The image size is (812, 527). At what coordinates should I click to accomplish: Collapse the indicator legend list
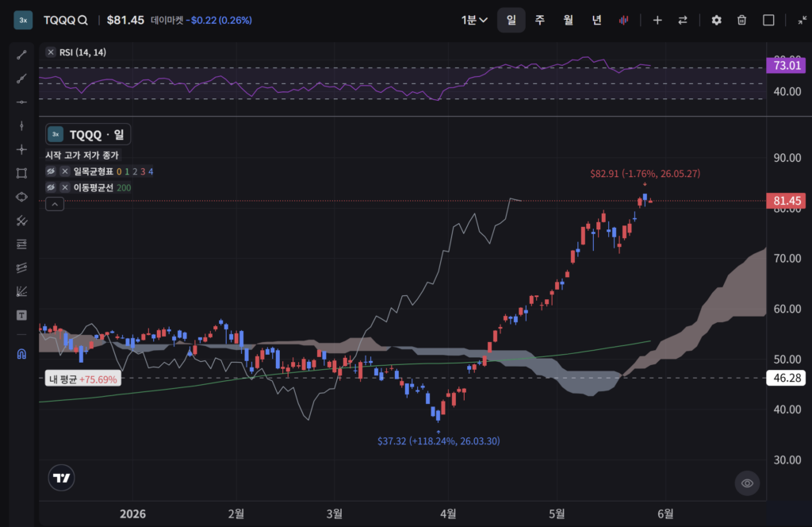click(x=55, y=204)
